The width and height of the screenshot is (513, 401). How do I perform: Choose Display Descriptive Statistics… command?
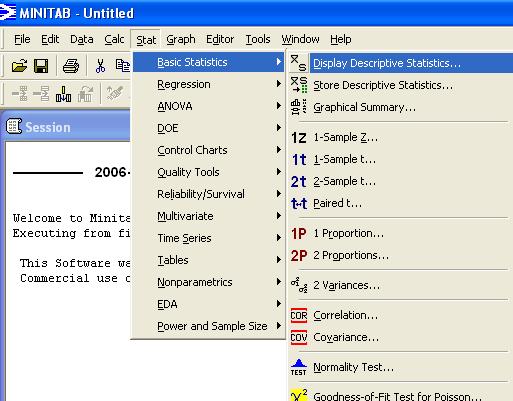point(401,63)
